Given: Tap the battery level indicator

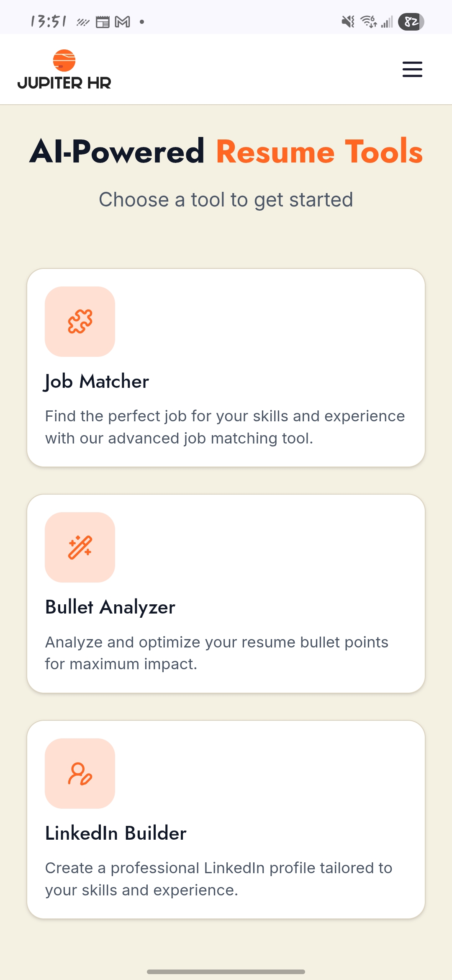Looking at the screenshot, I should (411, 22).
